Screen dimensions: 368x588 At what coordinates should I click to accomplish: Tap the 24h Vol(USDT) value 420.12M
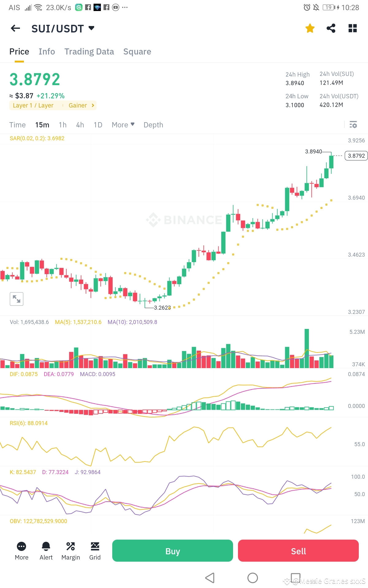(x=331, y=105)
